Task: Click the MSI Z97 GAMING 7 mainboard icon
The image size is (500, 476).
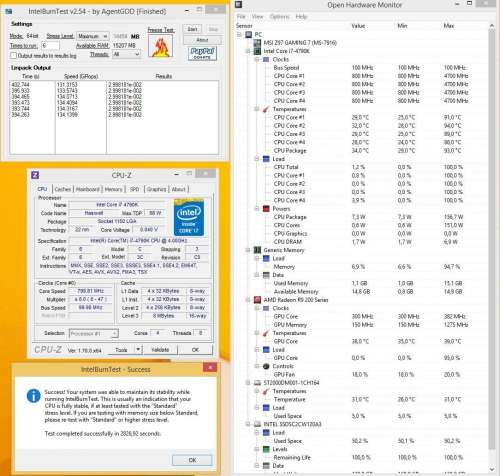Action: click(257, 43)
